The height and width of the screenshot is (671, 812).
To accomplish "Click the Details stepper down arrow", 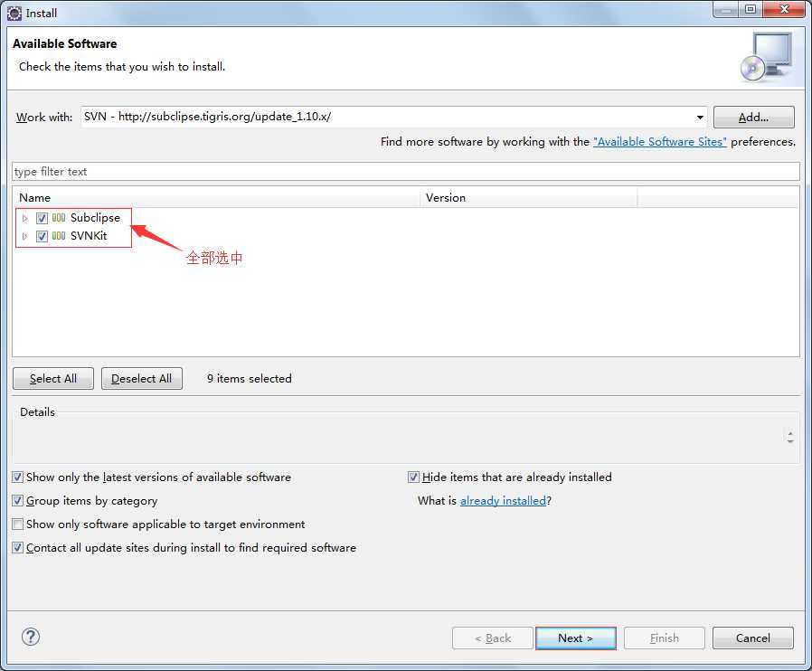I will pyautogui.click(x=790, y=441).
